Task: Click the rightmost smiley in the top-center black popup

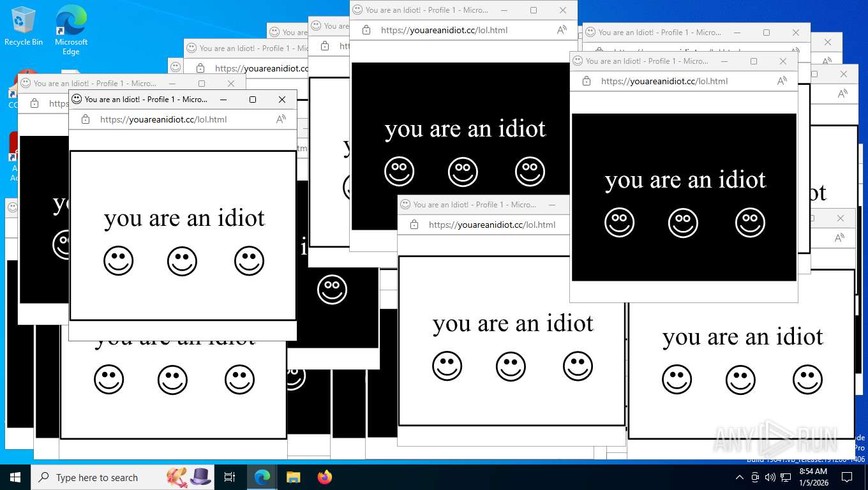Action: [x=530, y=172]
